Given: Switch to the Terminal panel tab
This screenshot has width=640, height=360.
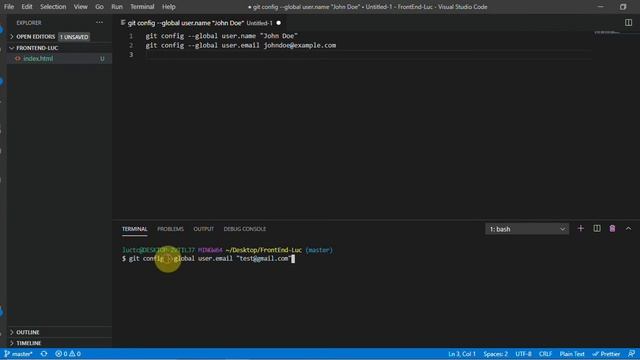Looking at the screenshot, I should [x=134, y=229].
